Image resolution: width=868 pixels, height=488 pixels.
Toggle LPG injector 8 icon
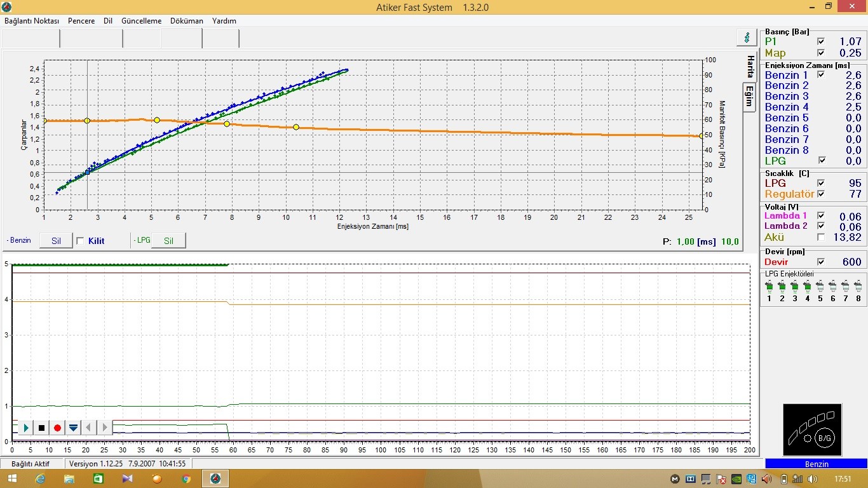(x=858, y=287)
